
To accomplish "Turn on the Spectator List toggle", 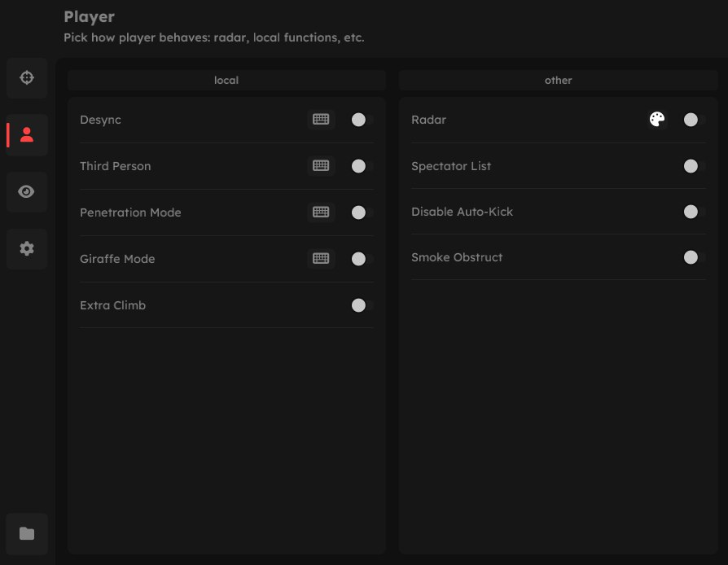I will [x=691, y=166].
